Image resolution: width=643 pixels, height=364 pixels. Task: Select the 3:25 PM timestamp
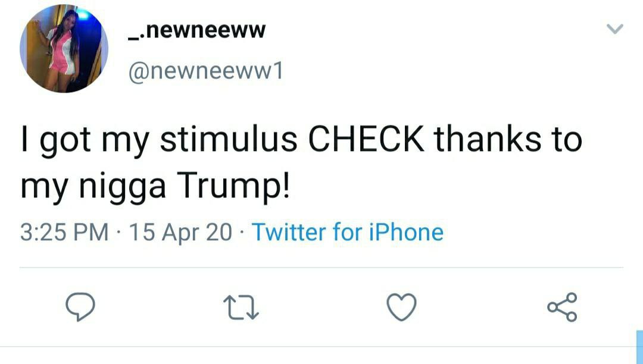pos(64,232)
